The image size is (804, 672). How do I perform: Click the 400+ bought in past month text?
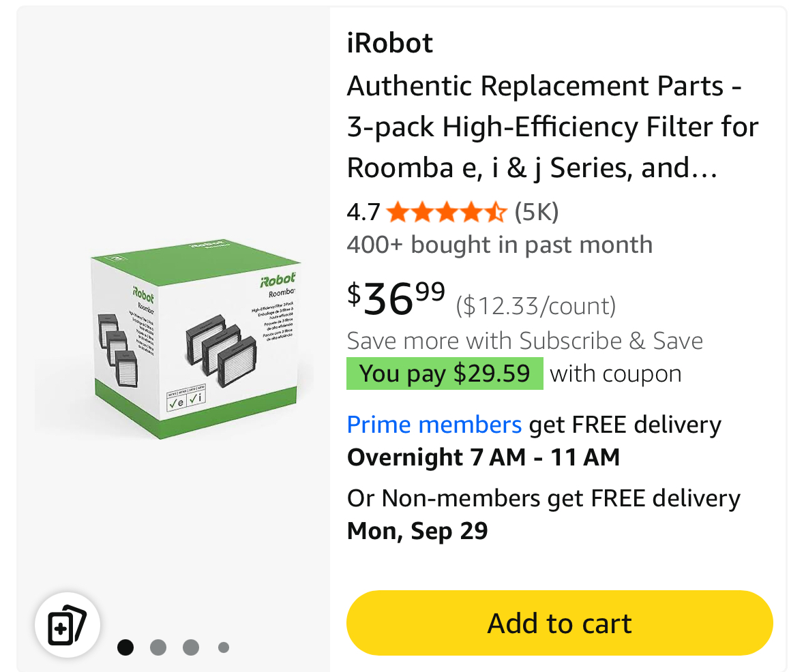499,245
